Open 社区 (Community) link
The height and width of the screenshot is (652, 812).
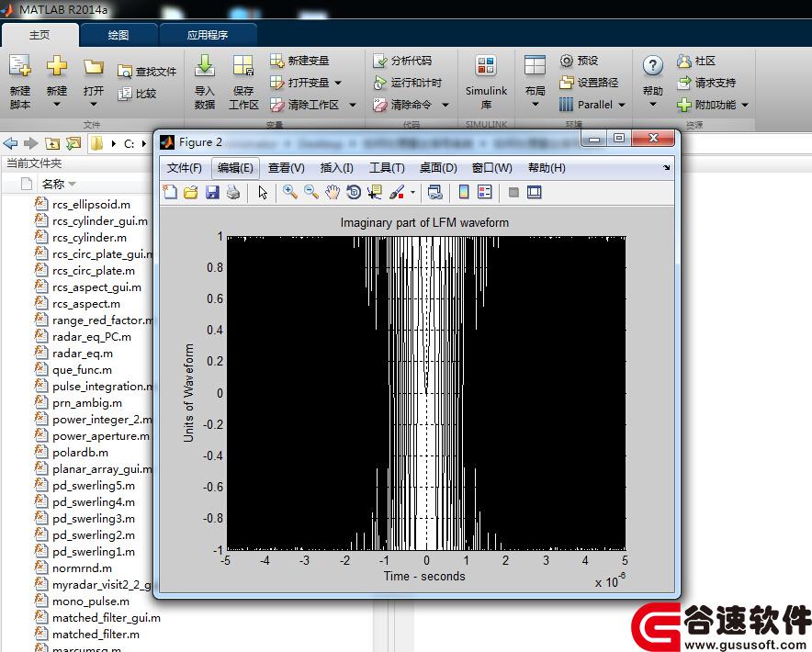696,61
